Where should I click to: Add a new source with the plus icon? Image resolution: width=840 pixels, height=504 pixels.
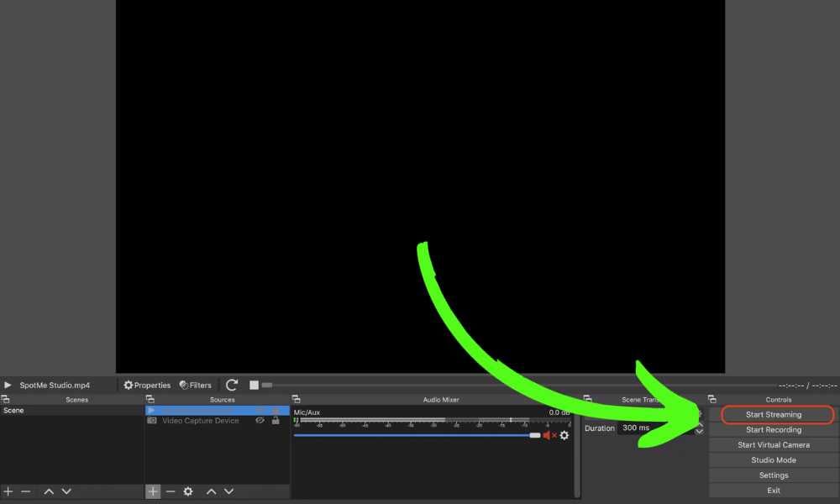point(153,491)
